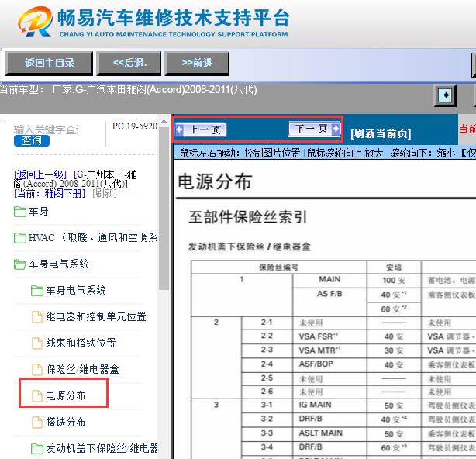
Task: Open 继电器和控制单元位置 page
Action: click(x=96, y=316)
